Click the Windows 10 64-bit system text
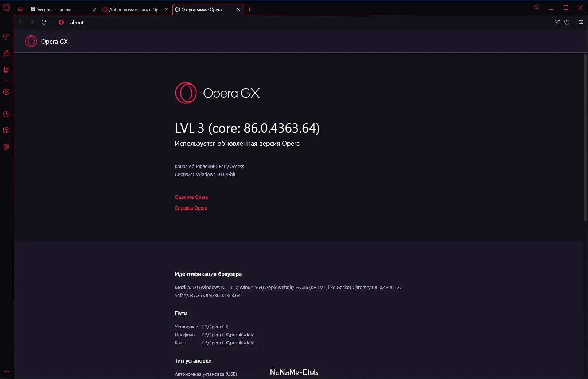The image size is (588, 379). click(x=216, y=175)
